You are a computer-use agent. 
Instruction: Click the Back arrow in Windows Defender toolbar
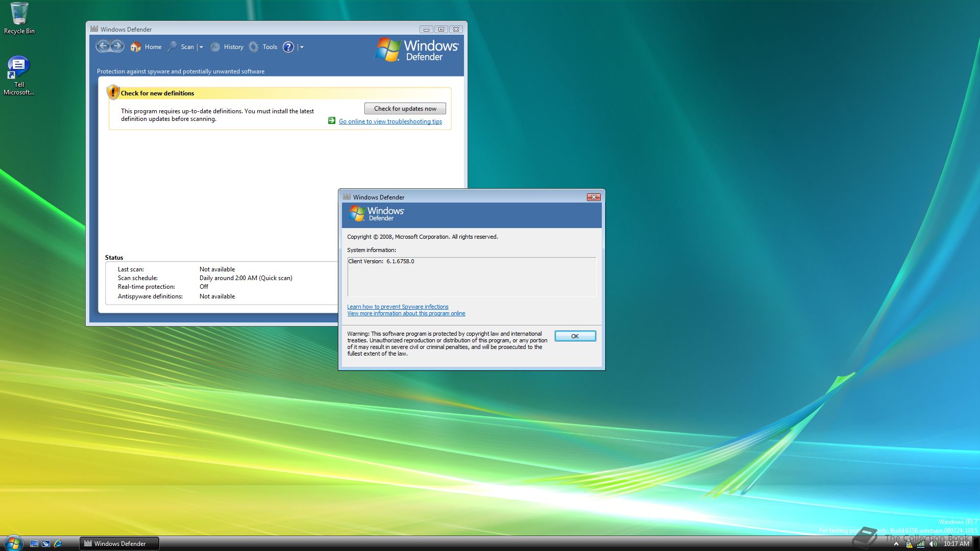coord(103,46)
